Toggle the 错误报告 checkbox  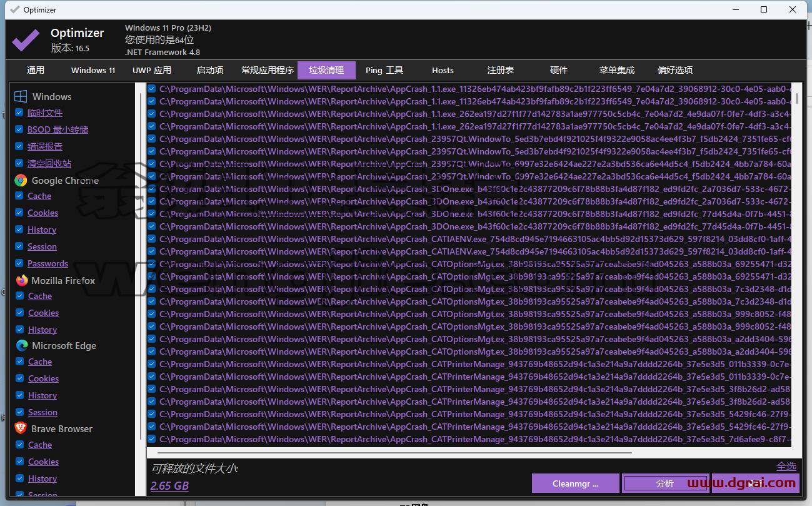coord(19,146)
